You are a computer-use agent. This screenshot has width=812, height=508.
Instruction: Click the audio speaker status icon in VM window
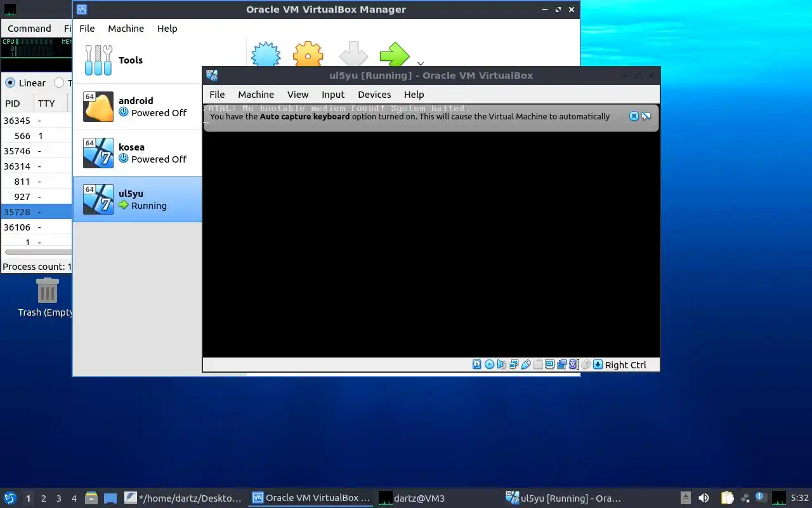click(501, 364)
